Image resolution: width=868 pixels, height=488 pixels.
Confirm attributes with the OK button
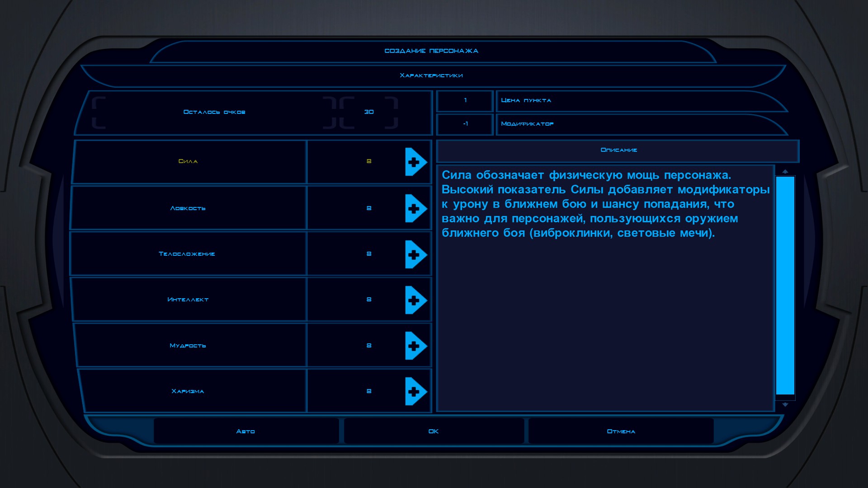point(434,432)
